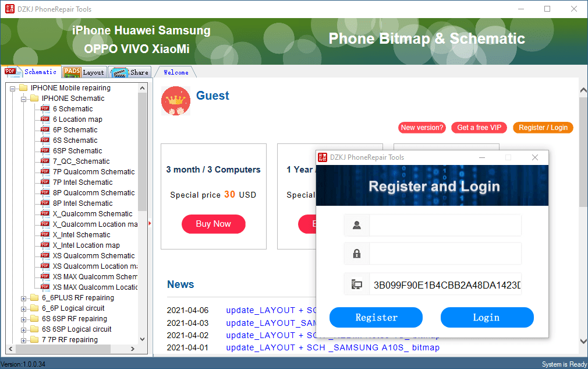Click the tree horizontal scrollbar right arrow
Screen dimensions: 588x369
coord(132,349)
